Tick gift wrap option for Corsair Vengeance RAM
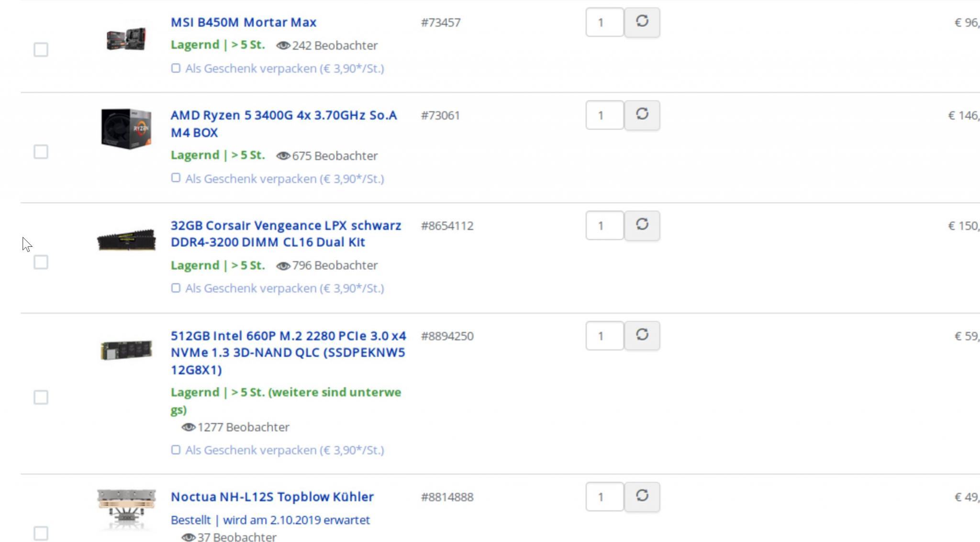This screenshot has height=542, width=980. pos(176,288)
